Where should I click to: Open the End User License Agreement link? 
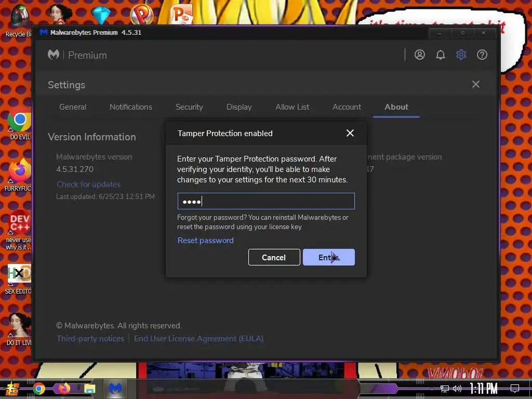199,339
